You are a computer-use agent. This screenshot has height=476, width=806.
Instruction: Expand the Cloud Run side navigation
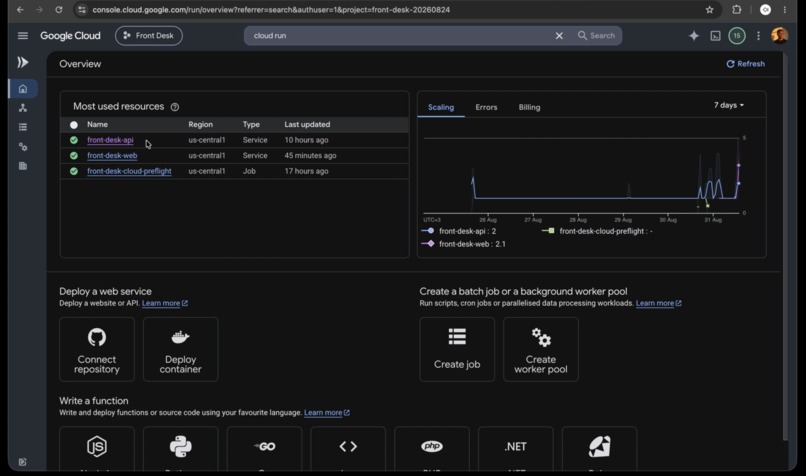pyautogui.click(x=23, y=62)
